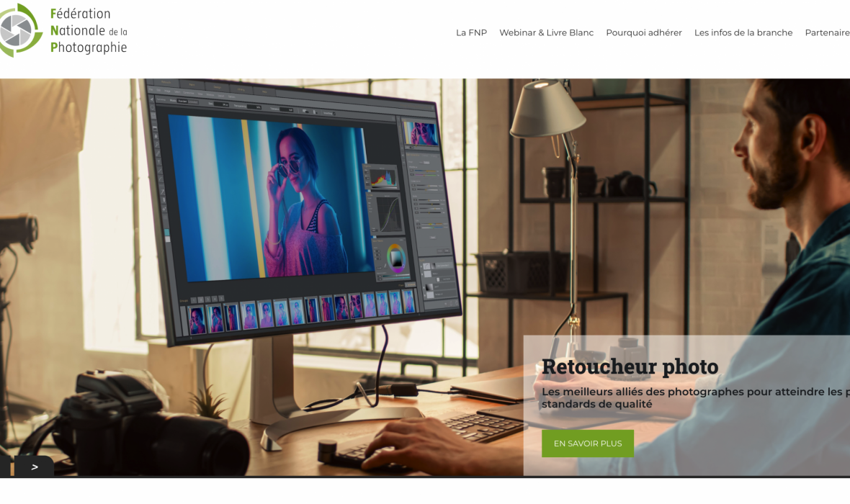Open the Webinar & Livre Blanc menu item
This screenshot has width=850, height=504.
pyautogui.click(x=546, y=32)
